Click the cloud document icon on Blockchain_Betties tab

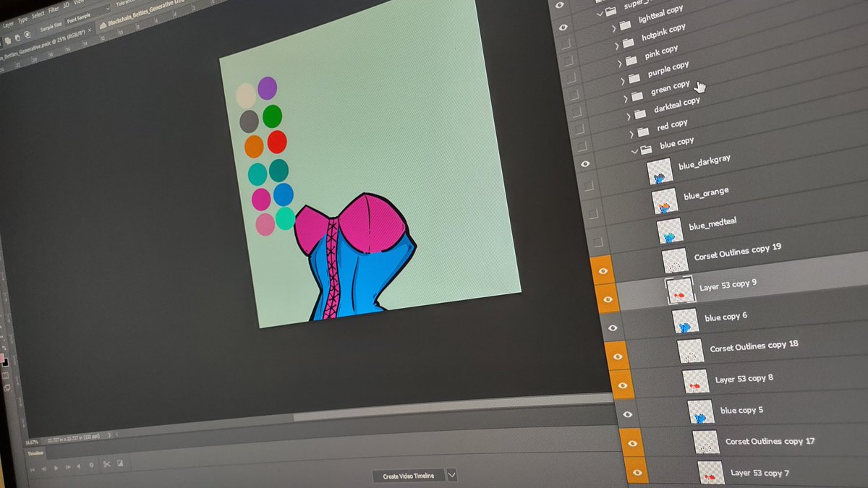point(102,26)
